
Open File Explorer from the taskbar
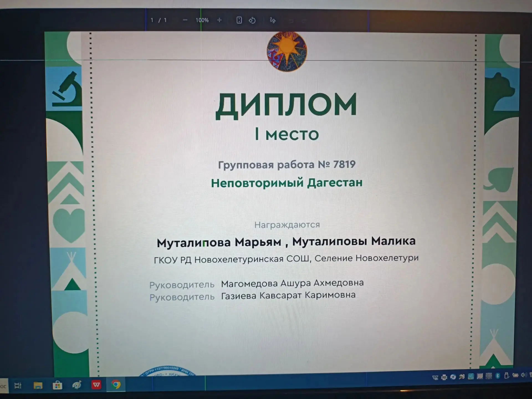(38, 385)
